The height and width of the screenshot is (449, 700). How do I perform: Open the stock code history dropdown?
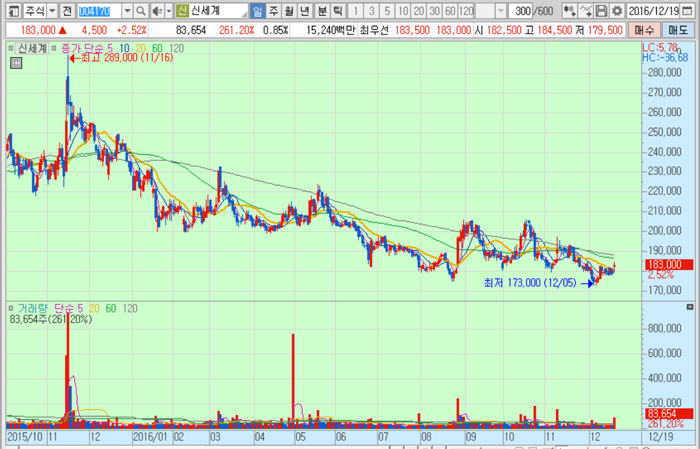coord(127,11)
